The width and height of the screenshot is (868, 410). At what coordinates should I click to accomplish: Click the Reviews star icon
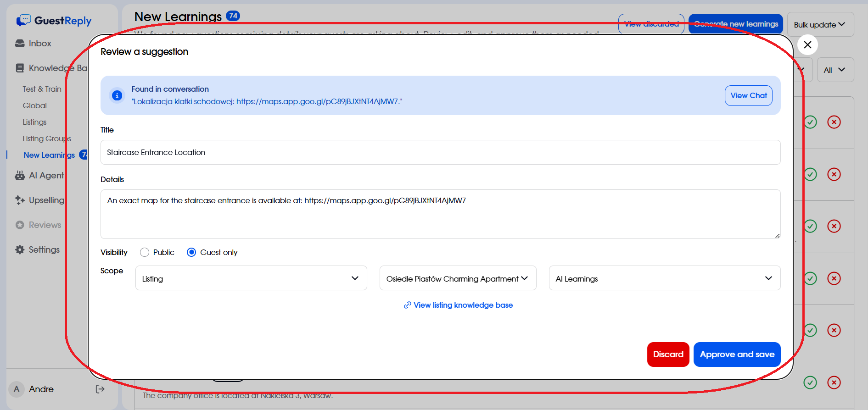(20, 225)
